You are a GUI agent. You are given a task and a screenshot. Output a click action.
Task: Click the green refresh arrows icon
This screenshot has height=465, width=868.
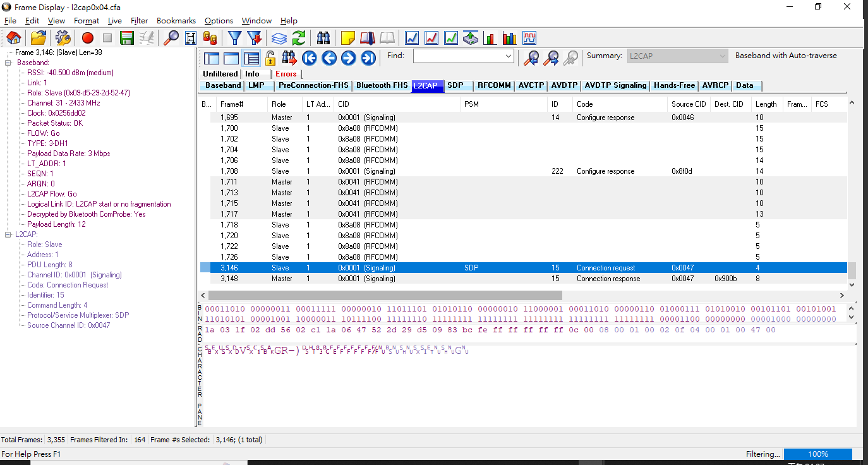coord(299,38)
